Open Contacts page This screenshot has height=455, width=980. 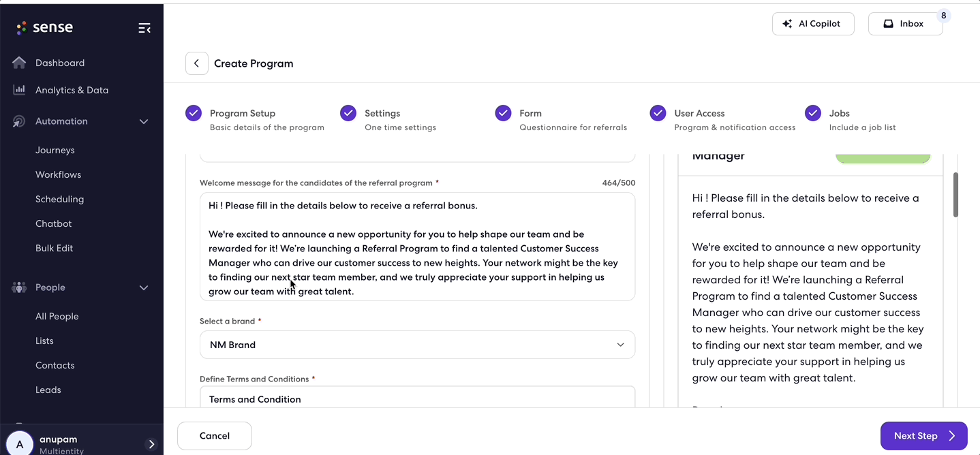click(55, 365)
